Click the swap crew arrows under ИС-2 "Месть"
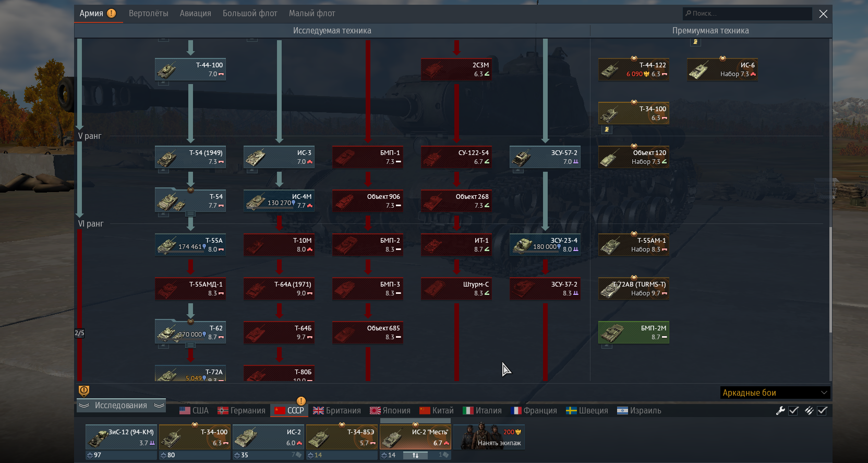This screenshot has height=463, width=868. click(x=415, y=455)
